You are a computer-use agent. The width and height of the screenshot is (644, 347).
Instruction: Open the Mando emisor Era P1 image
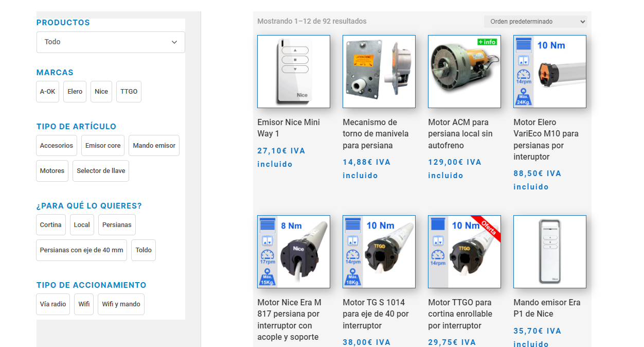550,252
